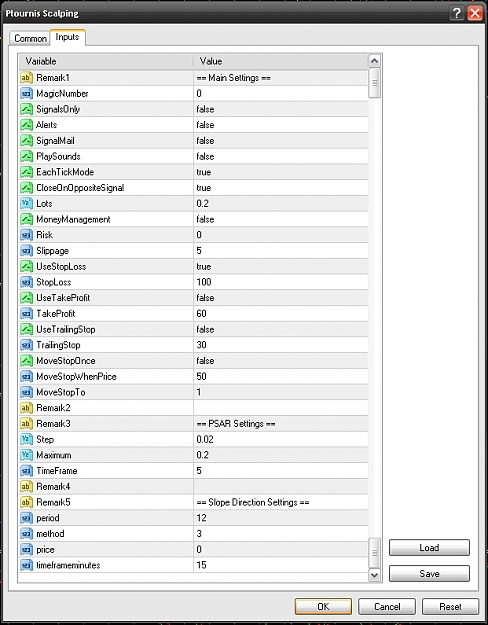Click the boolean icon beside UseStopLoss

click(x=26, y=266)
